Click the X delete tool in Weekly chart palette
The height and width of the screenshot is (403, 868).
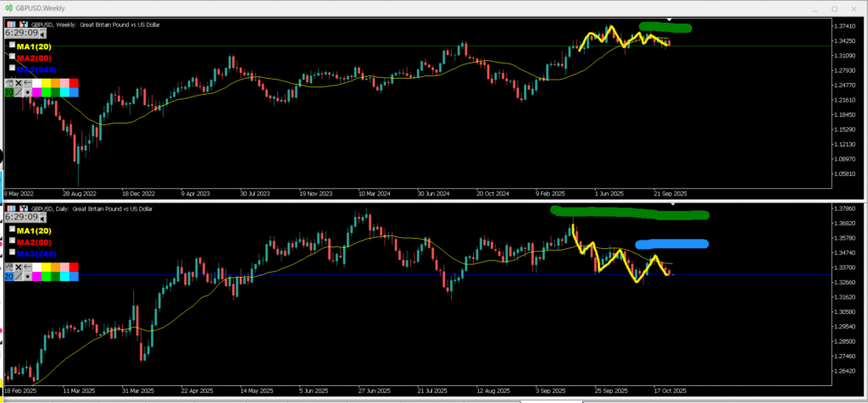(18, 83)
